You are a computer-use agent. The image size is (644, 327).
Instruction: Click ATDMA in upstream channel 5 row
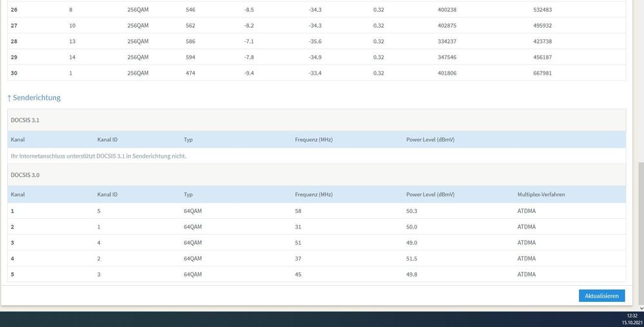(x=527, y=274)
